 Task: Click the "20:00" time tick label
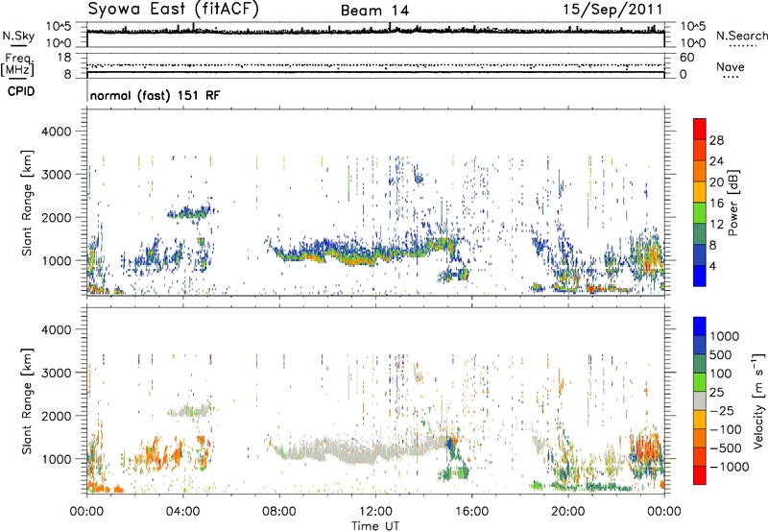pos(567,512)
